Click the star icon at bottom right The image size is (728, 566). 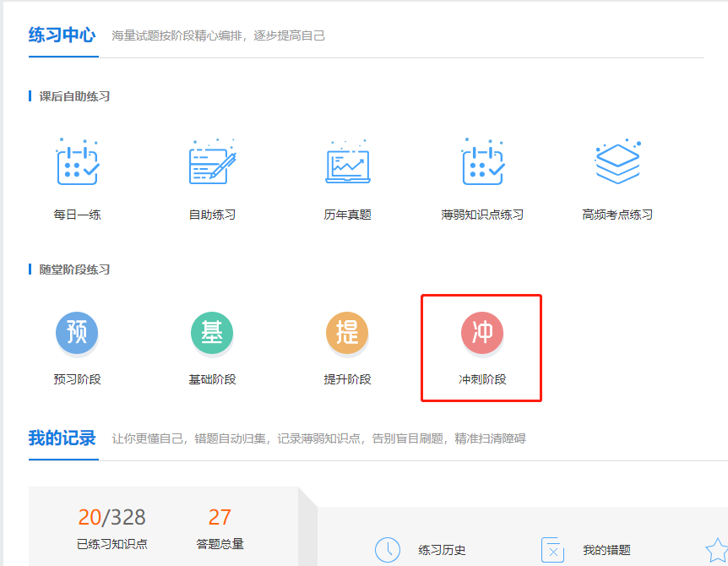717,551
